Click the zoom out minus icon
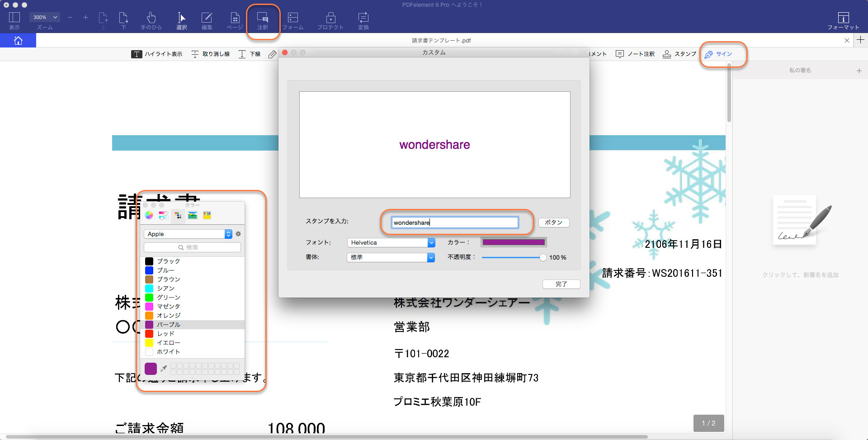868x440 pixels. pyautogui.click(x=70, y=18)
